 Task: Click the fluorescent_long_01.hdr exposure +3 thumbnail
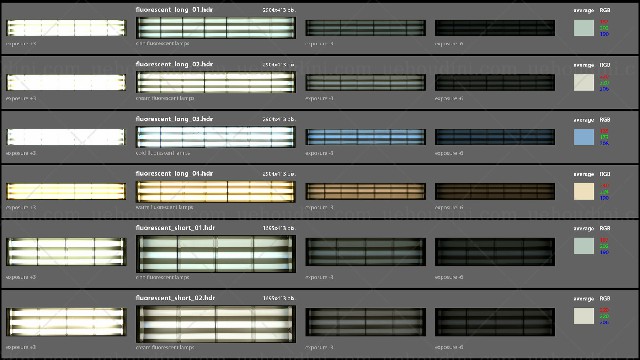pos(66,28)
